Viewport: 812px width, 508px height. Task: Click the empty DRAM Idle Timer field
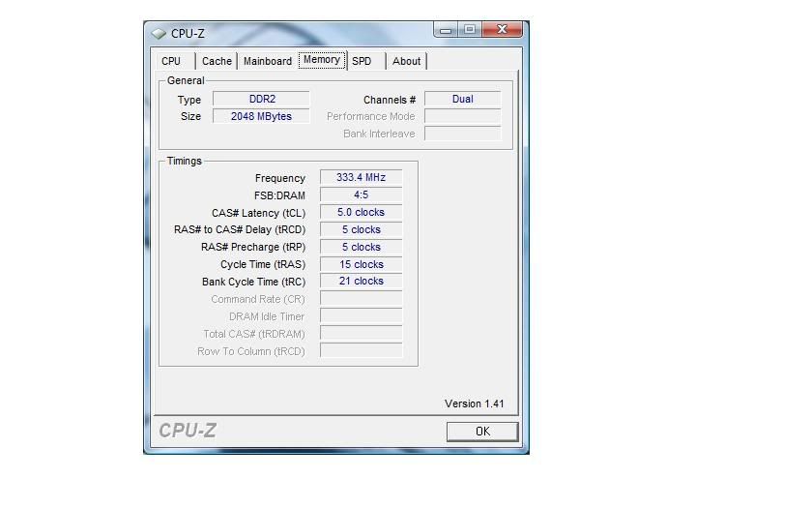point(361,315)
